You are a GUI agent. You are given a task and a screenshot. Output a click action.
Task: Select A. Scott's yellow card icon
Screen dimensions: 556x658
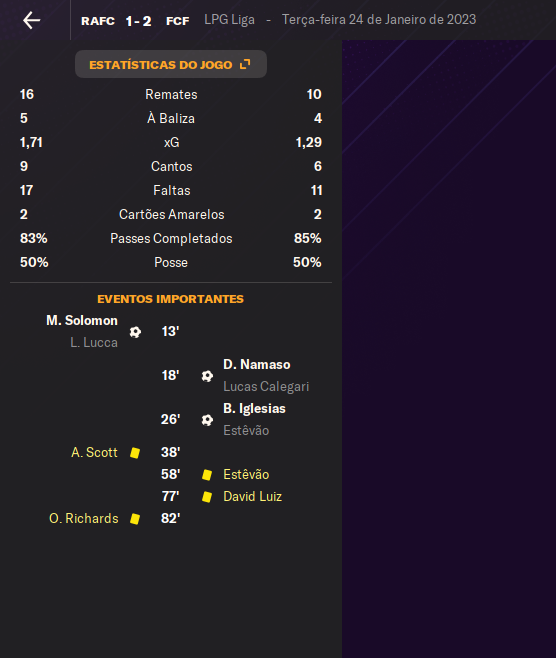coord(135,453)
